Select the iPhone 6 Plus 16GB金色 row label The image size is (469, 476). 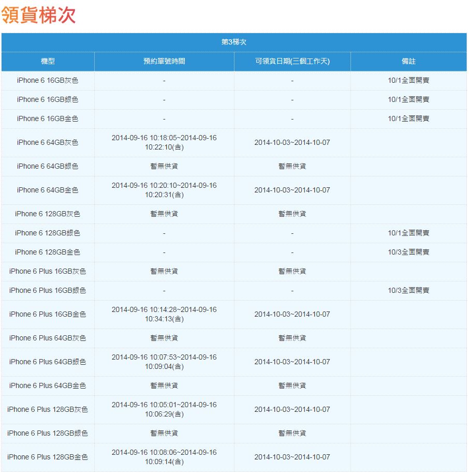click(48, 314)
